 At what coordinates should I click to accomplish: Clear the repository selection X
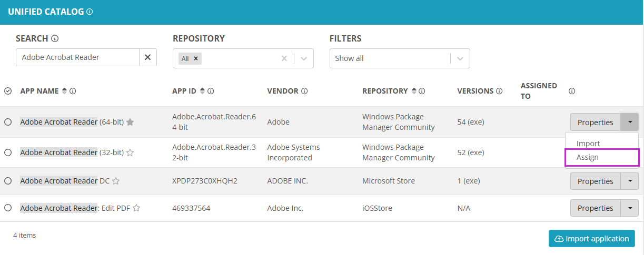point(284,58)
